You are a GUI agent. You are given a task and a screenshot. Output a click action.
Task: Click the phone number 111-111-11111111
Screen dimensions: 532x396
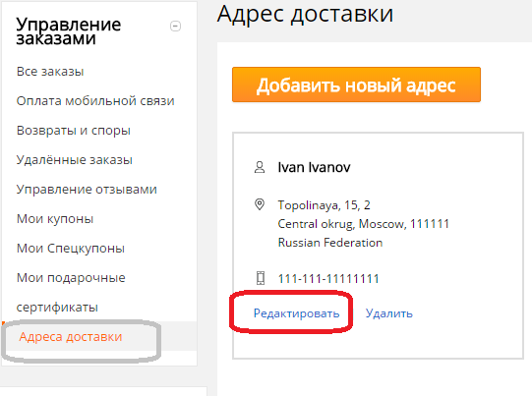click(328, 279)
